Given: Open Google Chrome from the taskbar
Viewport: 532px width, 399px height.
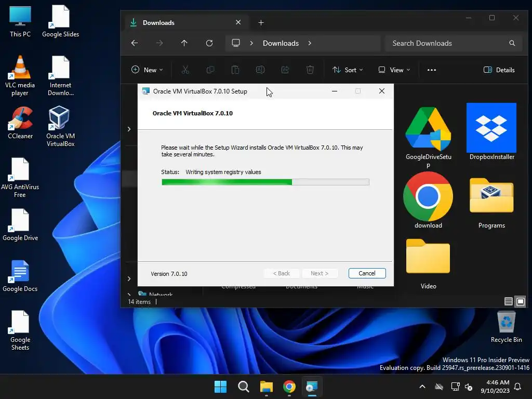Looking at the screenshot, I should coord(289,387).
